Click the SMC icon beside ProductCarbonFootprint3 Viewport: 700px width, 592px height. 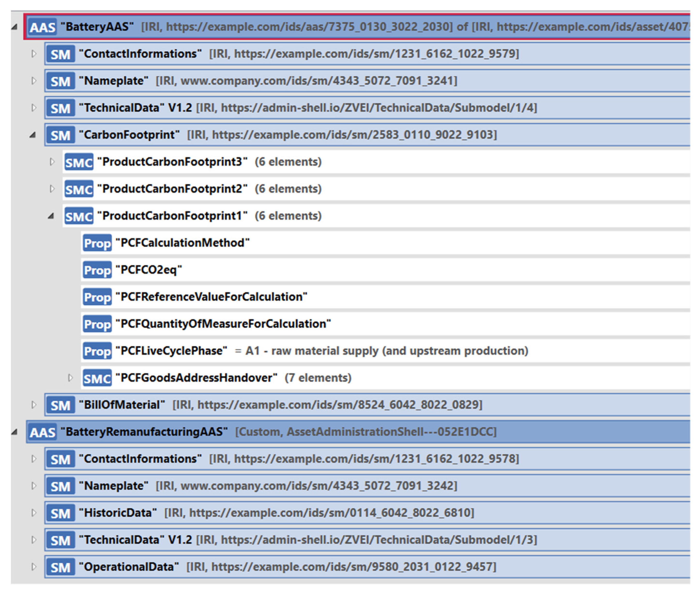pyautogui.click(x=79, y=162)
